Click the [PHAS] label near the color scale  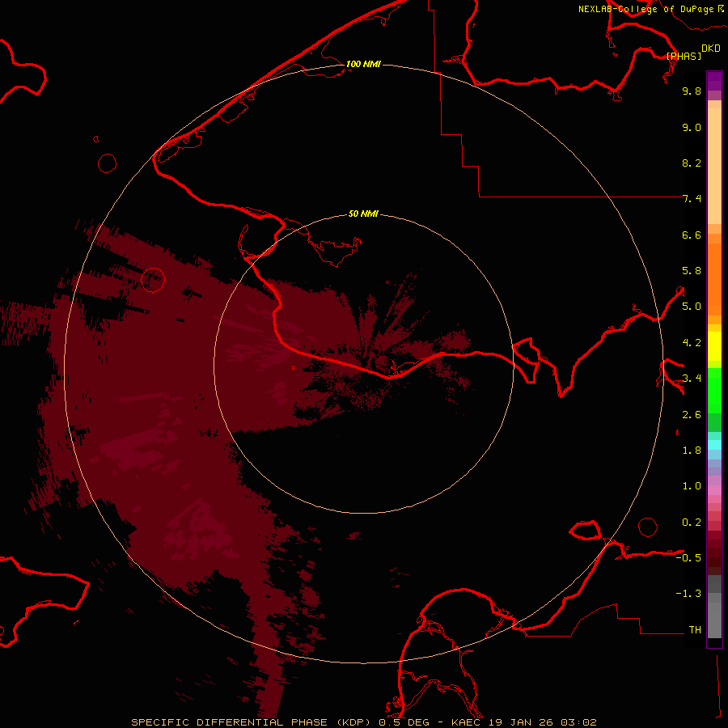684,56
